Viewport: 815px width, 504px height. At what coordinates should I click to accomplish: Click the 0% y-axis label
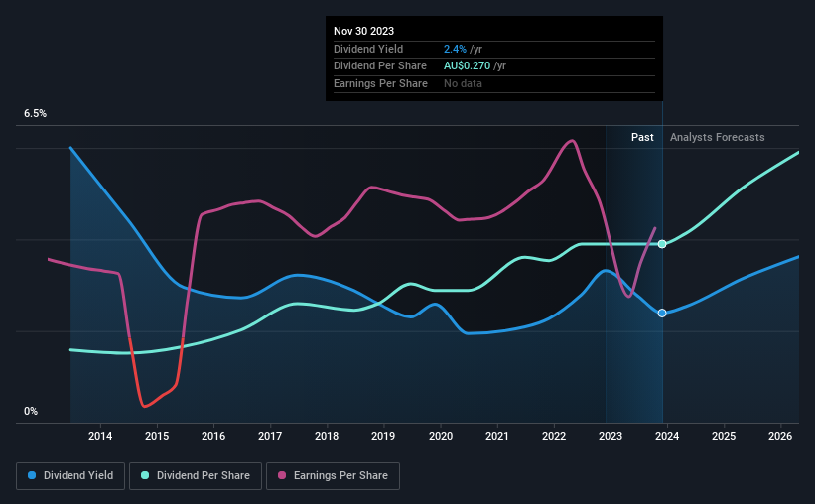[31, 411]
